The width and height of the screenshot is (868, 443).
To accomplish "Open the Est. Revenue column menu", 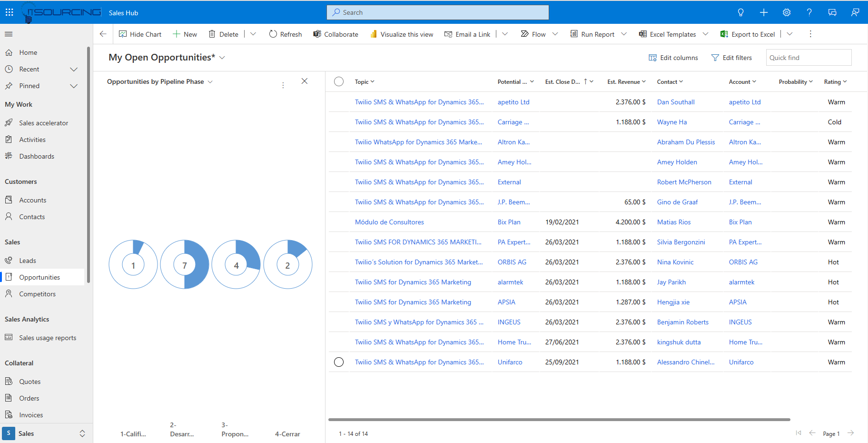I will 626,82.
